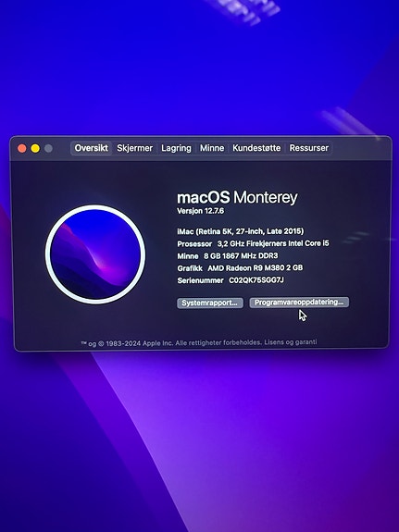
Task: Go to the Minne tab
Action: pyautogui.click(x=212, y=148)
